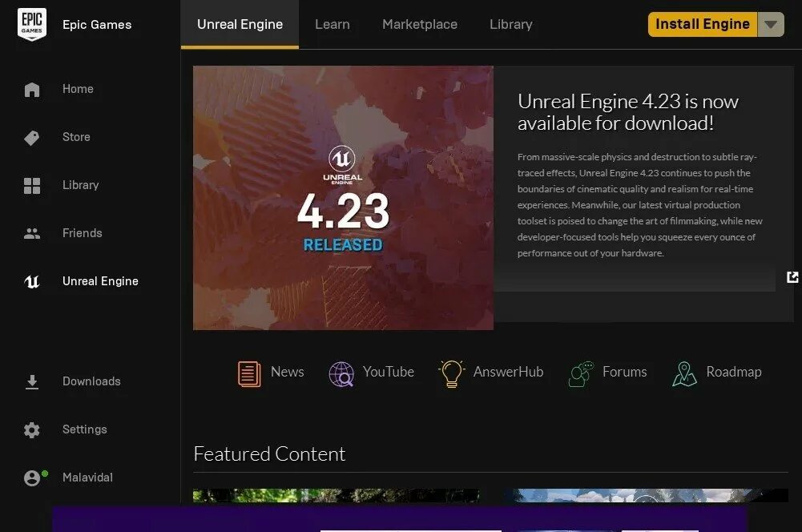Click the 'Unreal Engine 4.23 is now available' headline

[x=627, y=112]
